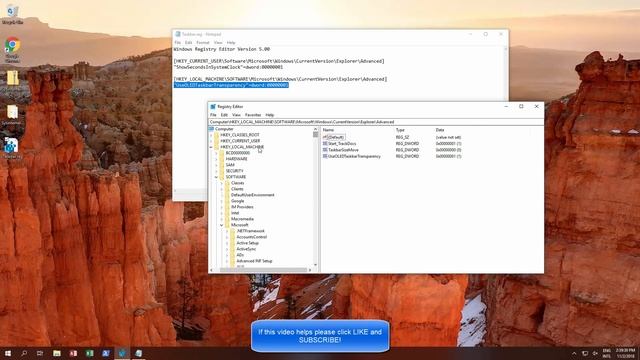Click the highlighted UseOLEDTaskbarTransparency line in Notepad

click(231, 85)
